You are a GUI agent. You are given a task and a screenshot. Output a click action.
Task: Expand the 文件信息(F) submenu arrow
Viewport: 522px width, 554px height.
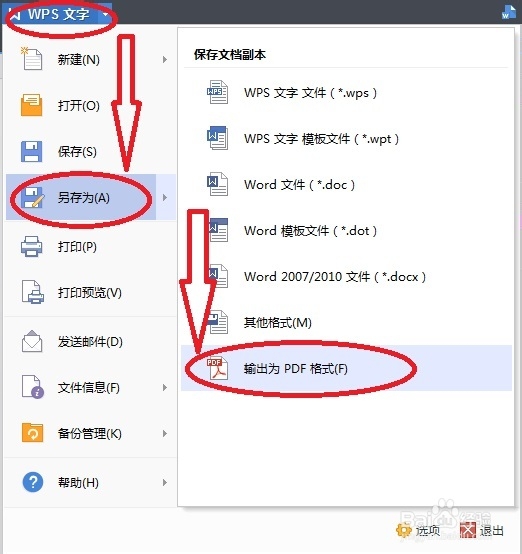[165, 388]
